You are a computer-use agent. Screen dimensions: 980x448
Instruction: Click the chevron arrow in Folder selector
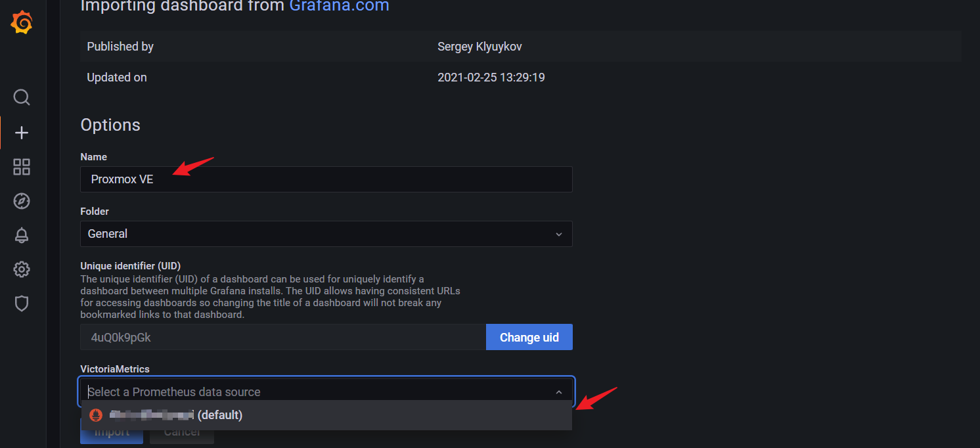[558, 235]
